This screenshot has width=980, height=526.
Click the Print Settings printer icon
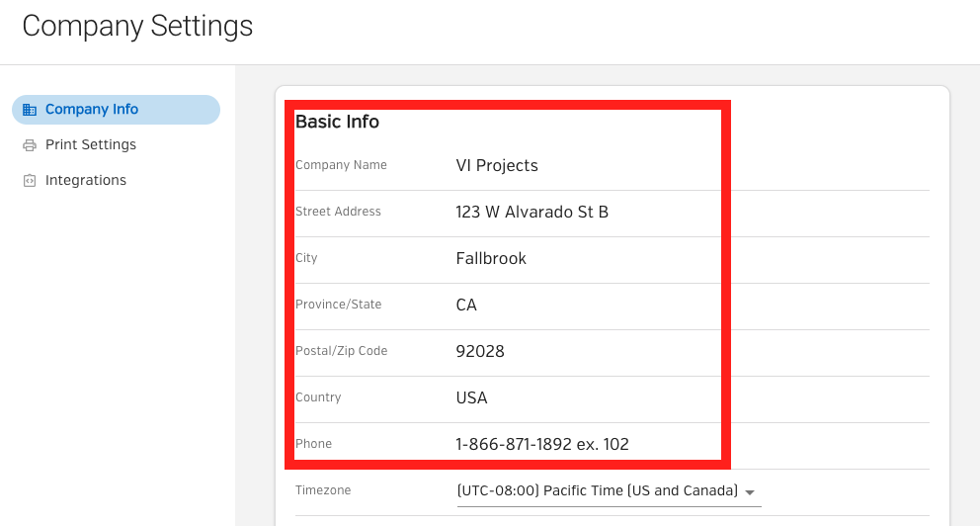tap(30, 145)
